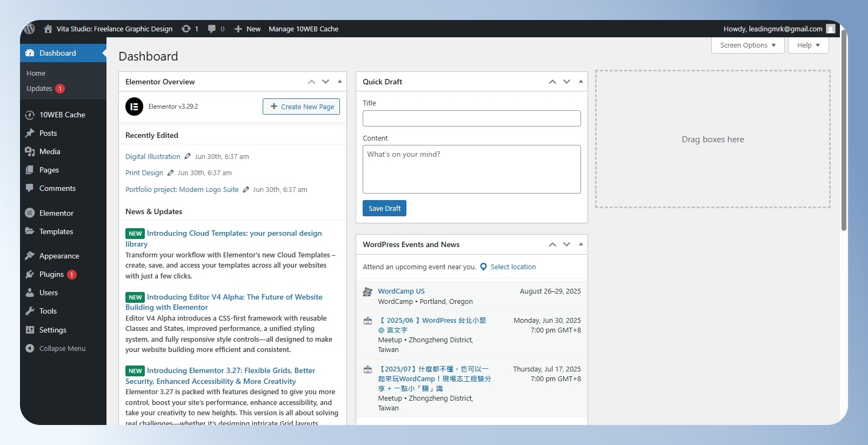Viewport: 868px width, 445px height.
Task: Toggle the Elementor Overview panel collapse triangle
Action: point(340,82)
